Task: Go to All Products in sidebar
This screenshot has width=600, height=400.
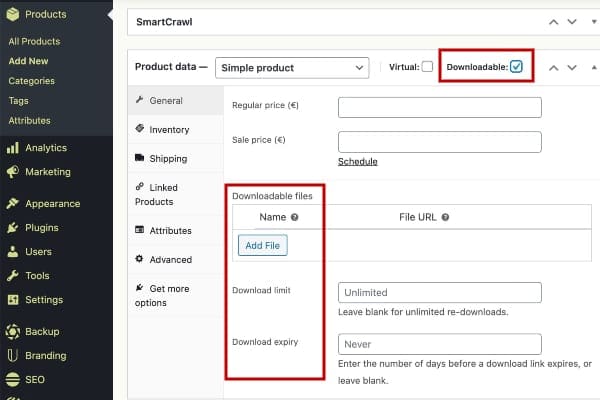Action: [34, 42]
